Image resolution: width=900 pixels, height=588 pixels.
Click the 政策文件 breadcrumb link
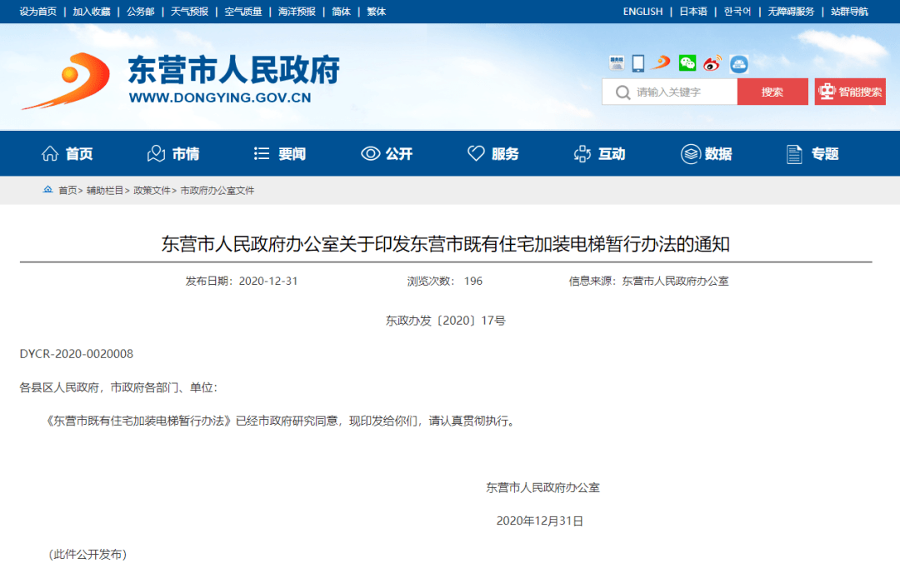152,191
